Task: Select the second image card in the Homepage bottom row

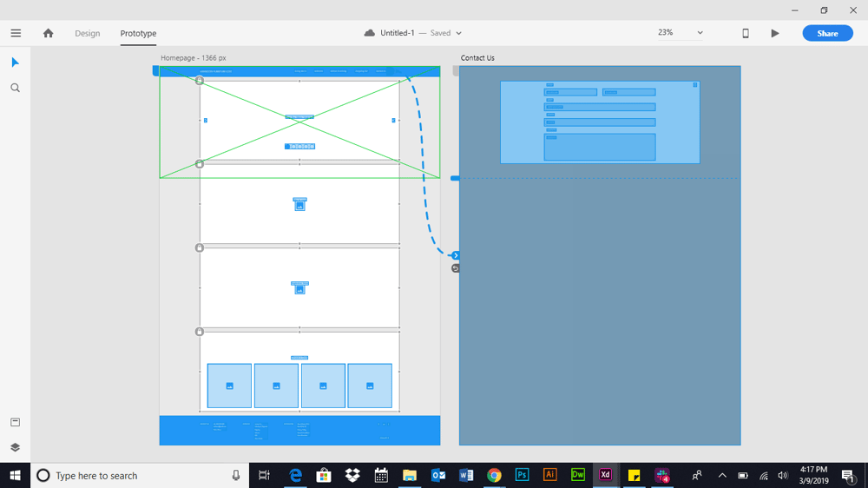Action: pyautogui.click(x=276, y=386)
